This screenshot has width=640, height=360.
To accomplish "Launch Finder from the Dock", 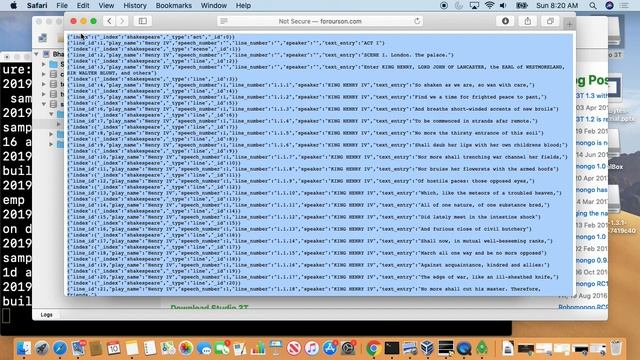I will (x=24, y=348).
